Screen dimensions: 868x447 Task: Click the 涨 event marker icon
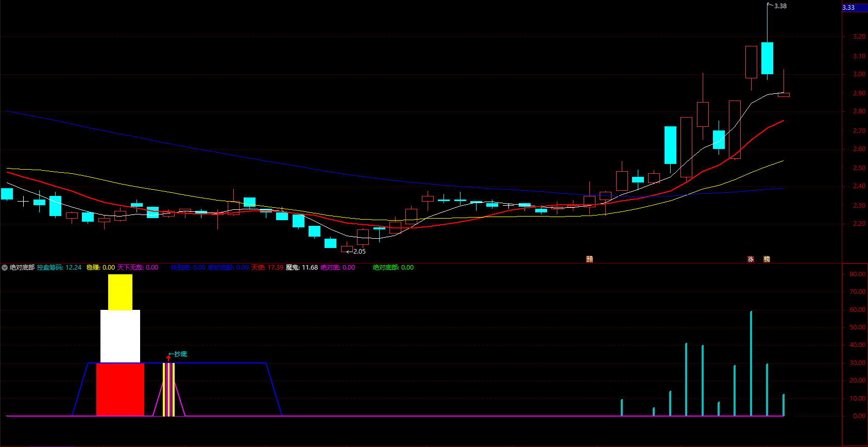[x=751, y=259]
